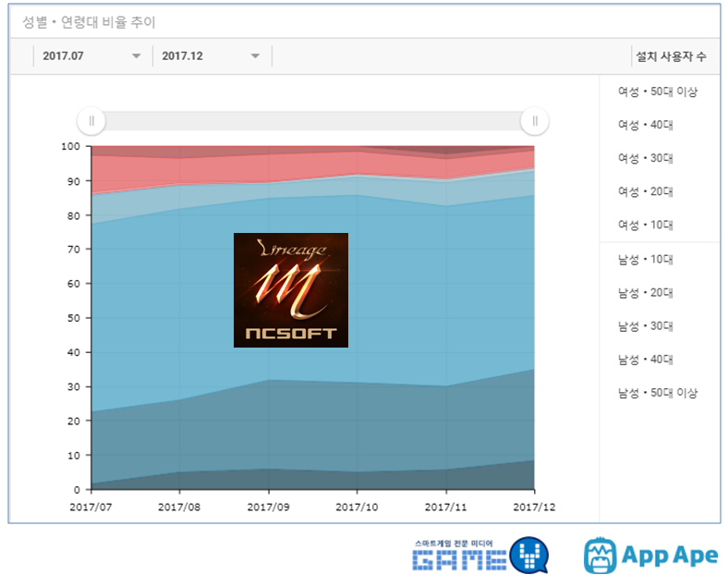
Task: Toggle legend item 남성 • 20대
Action: click(646, 293)
